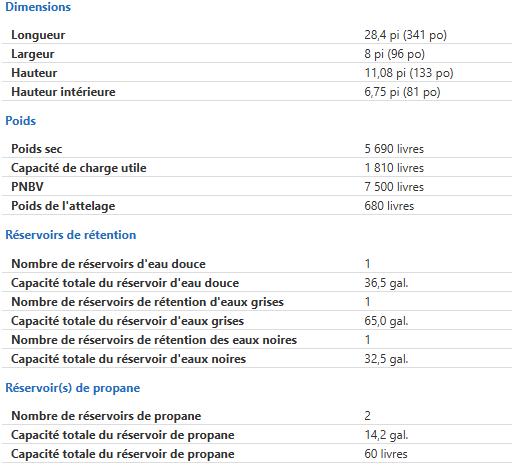Image resolution: width=512 pixels, height=467 pixels.
Task: Click the PNBV row label
Action: (27, 187)
